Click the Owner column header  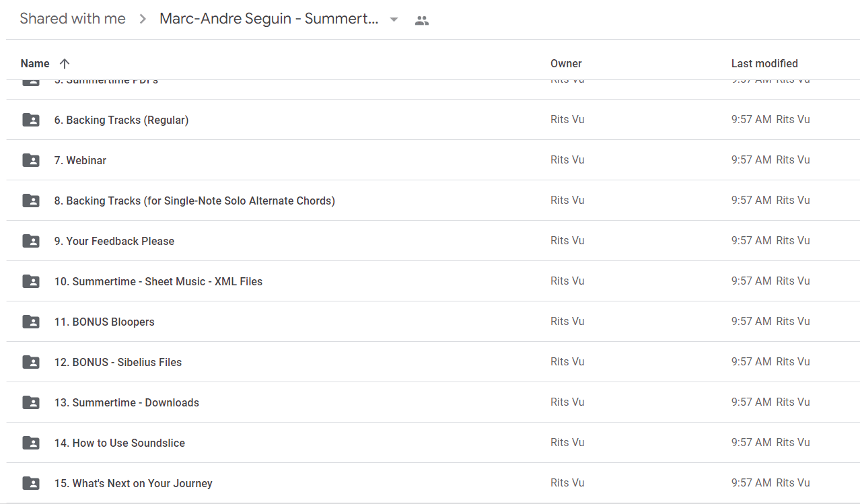point(566,63)
